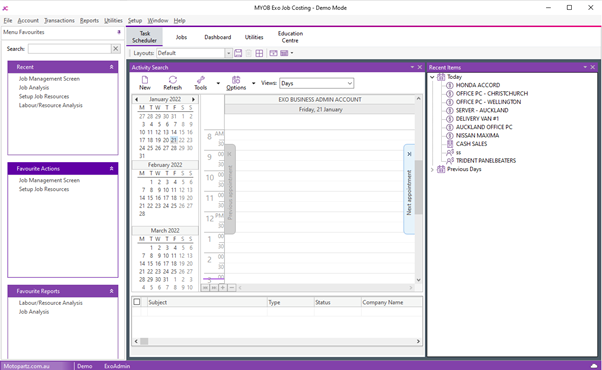Image resolution: width=602 pixels, height=370 pixels.
Task: Open the Setup menu
Action: coord(135,20)
